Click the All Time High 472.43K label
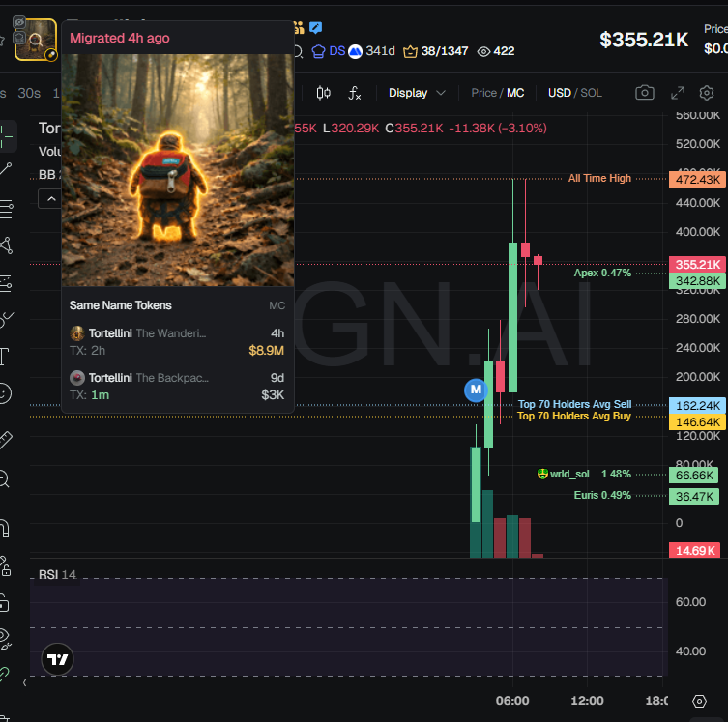728x722 pixels. [599, 178]
